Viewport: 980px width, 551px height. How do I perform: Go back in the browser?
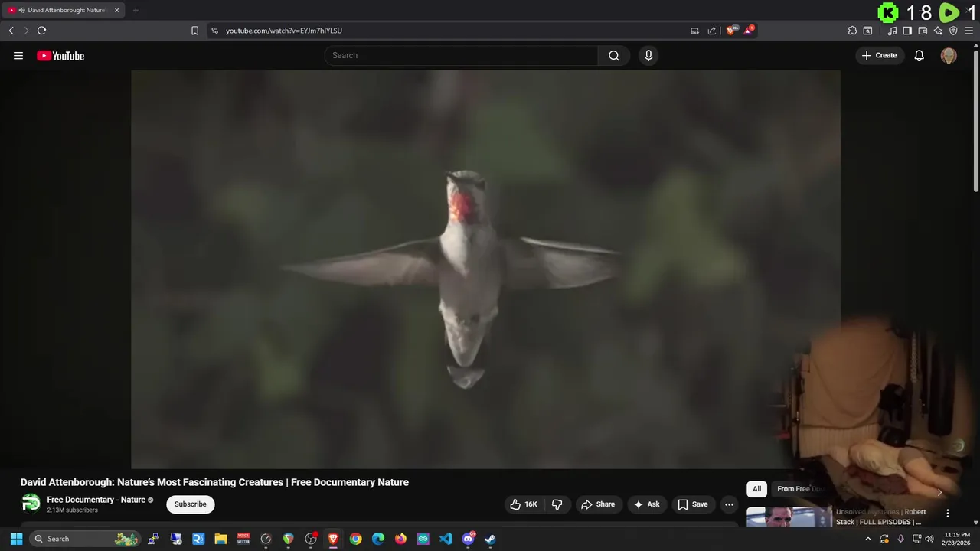(x=11, y=31)
